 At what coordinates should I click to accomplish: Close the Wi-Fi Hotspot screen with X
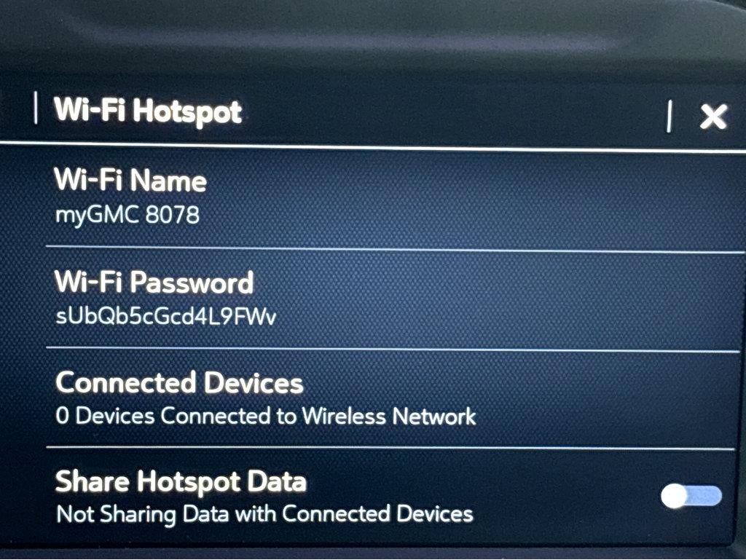coord(713,117)
